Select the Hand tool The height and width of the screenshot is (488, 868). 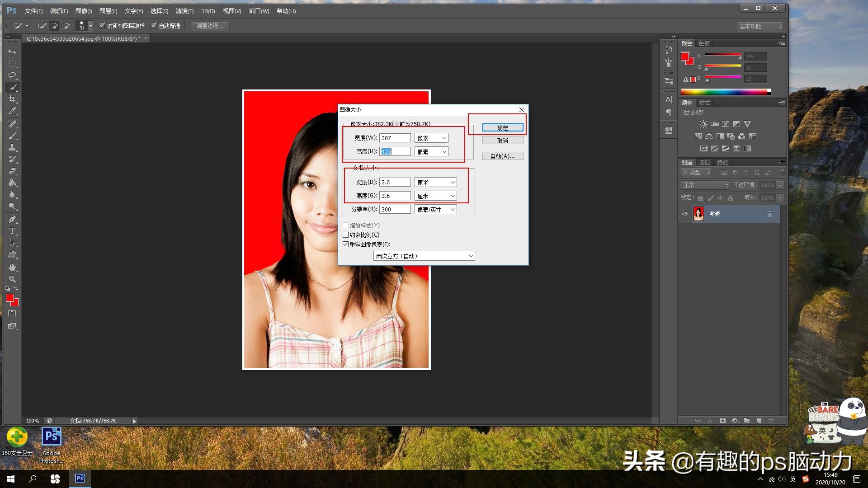click(x=12, y=267)
